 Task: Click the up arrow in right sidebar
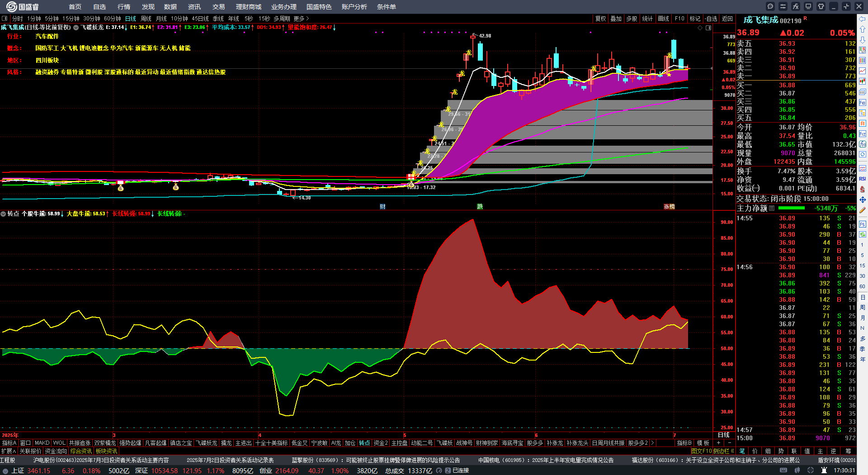coord(863,29)
